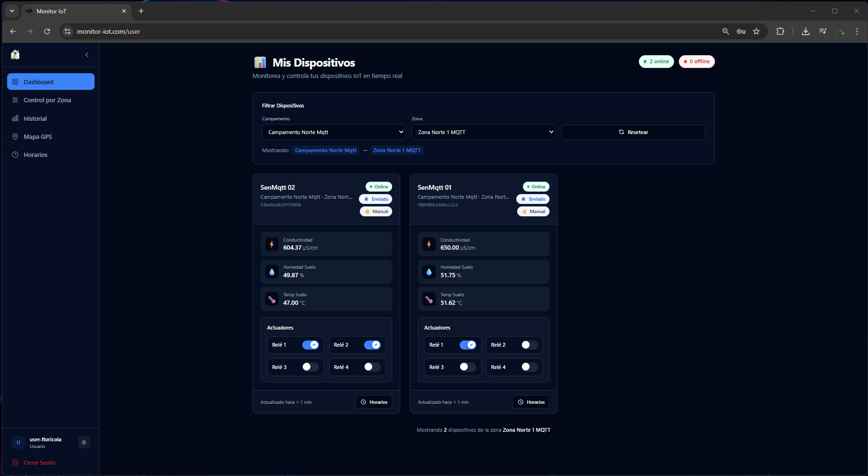Open the Mapa GPS pin icon

pos(16,136)
